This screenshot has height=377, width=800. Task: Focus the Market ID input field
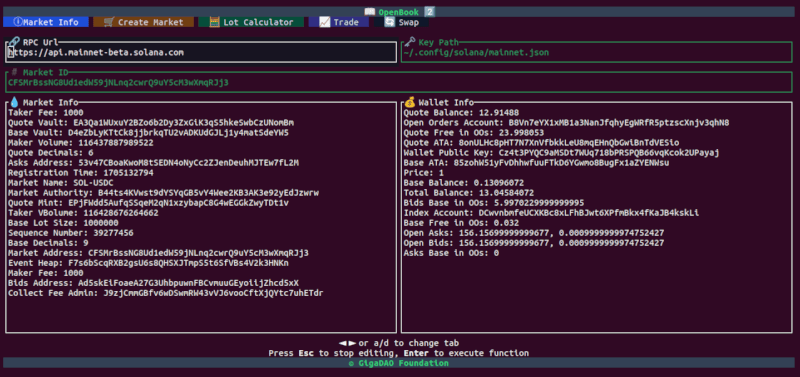[398, 82]
